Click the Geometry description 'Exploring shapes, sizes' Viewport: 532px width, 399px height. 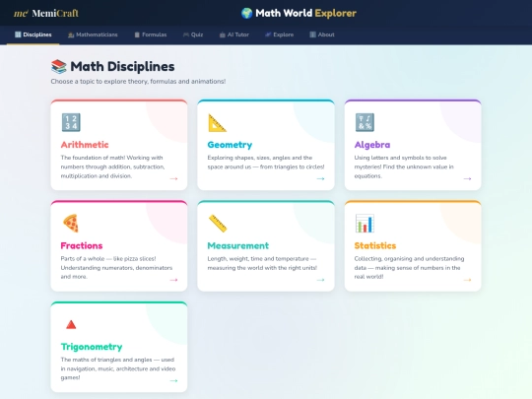(266, 163)
